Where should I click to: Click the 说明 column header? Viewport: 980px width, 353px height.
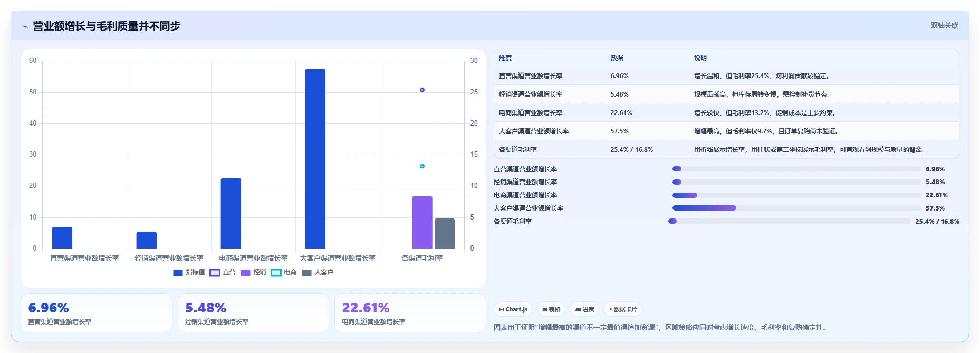700,58
